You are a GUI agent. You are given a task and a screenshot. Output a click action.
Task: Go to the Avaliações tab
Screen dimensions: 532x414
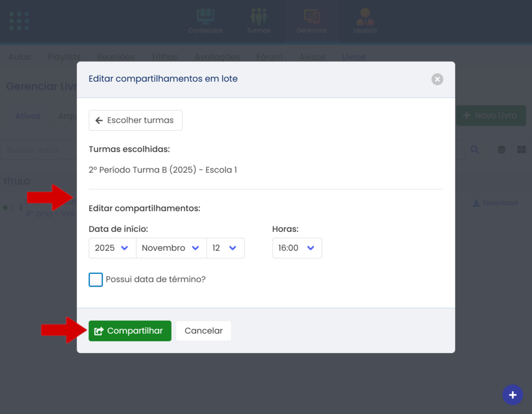click(217, 57)
